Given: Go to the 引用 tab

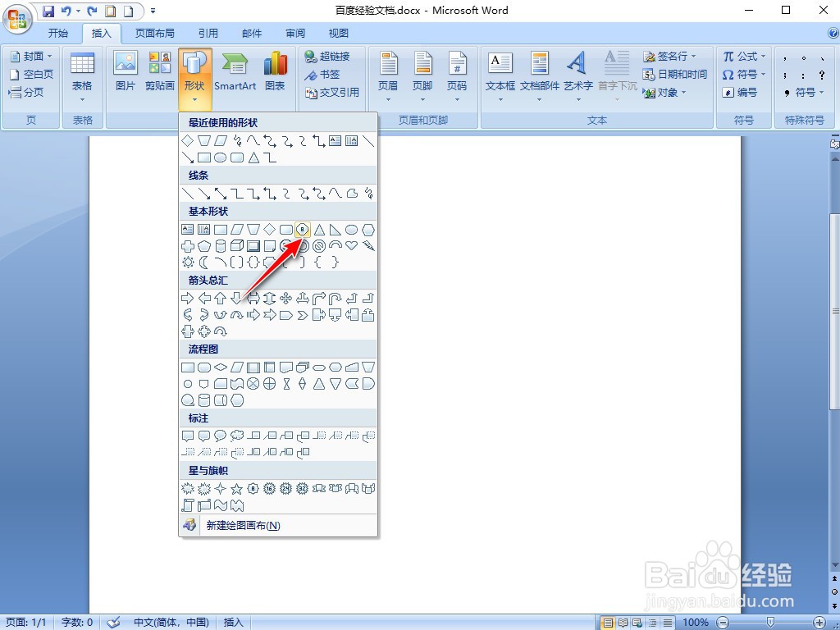Looking at the screenshot, I should tap(208, 33).
